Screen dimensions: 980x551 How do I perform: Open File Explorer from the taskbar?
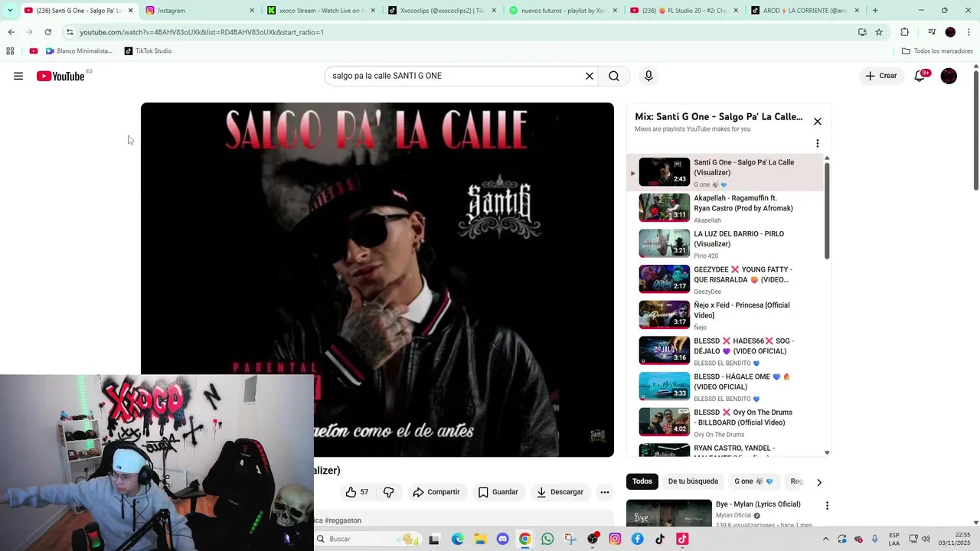click(480, 539)
